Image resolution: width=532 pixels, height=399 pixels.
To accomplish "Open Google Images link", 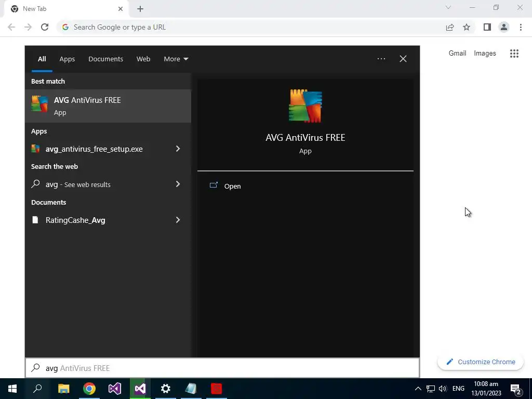I will 485,54.
